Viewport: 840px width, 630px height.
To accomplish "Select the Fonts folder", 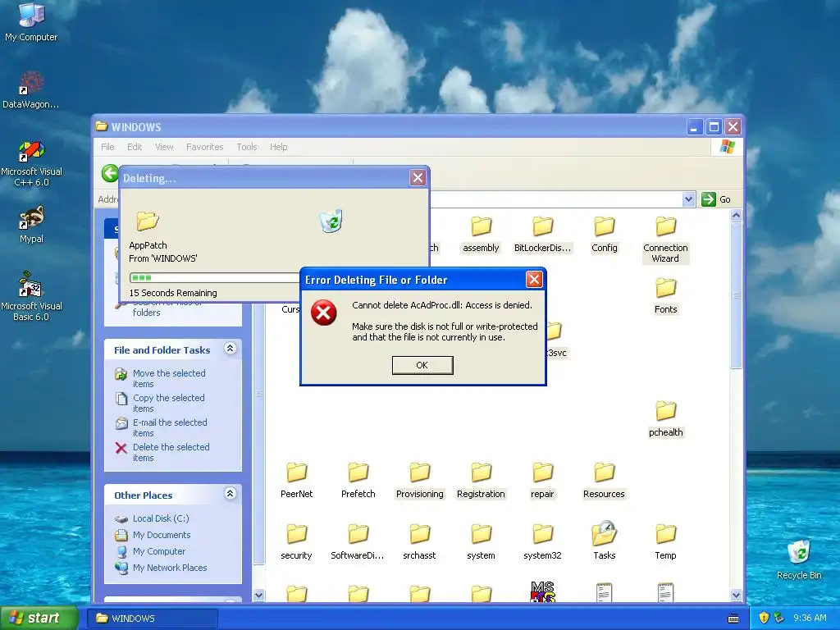I will click(x=665, y=295).
